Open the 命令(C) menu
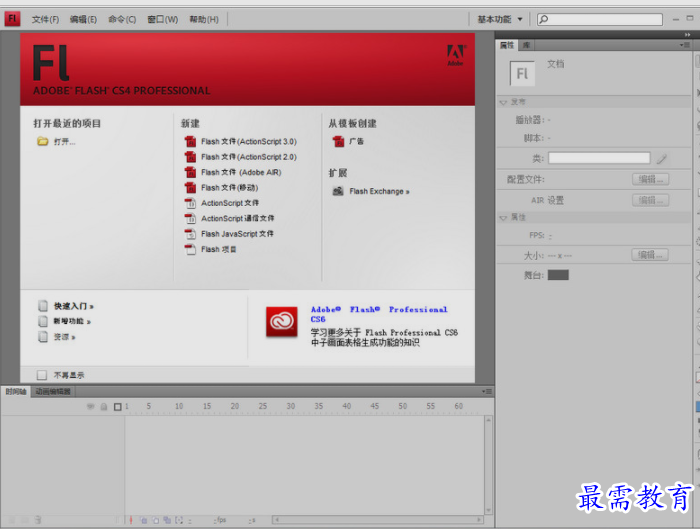Screen dimensions: 700x529 (x=122, y=19)
